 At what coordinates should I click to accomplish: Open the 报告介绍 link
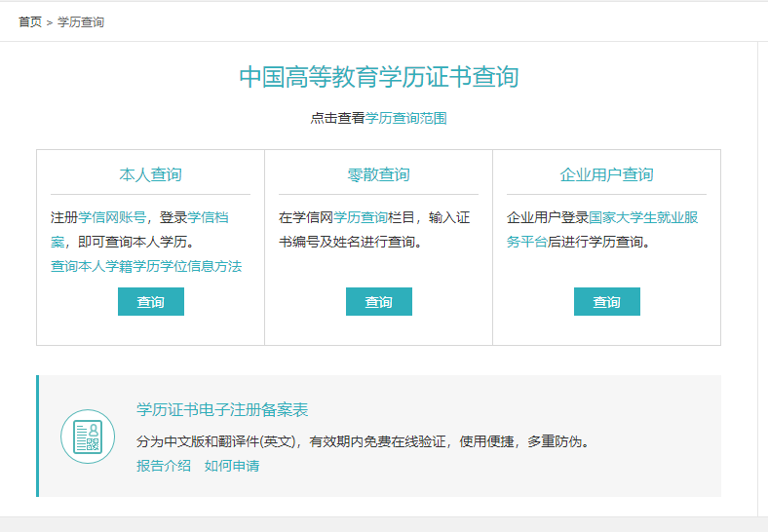pyautogui.click(x=164, y=466)
